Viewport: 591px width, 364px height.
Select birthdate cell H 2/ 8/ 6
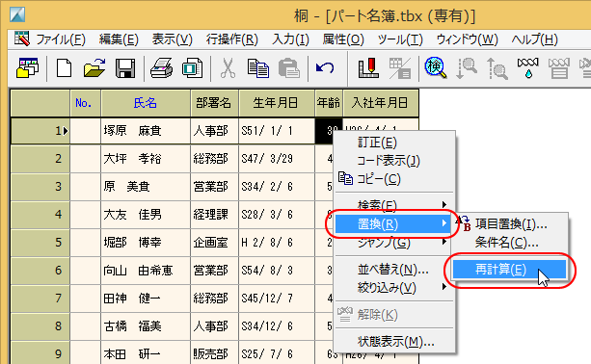pyautogui.click(x=277, y=242)
